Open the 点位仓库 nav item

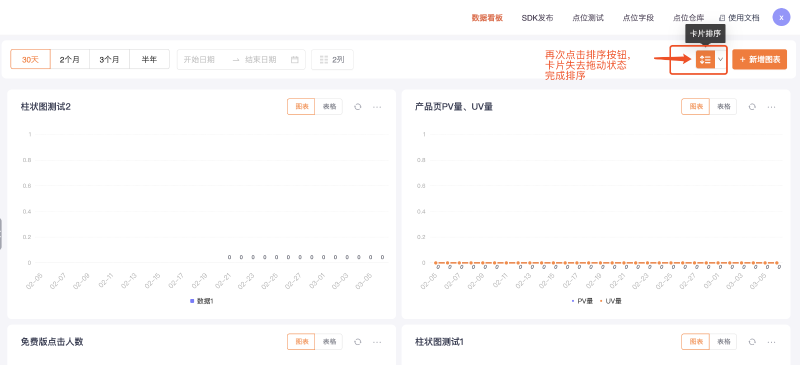(688, 18)
